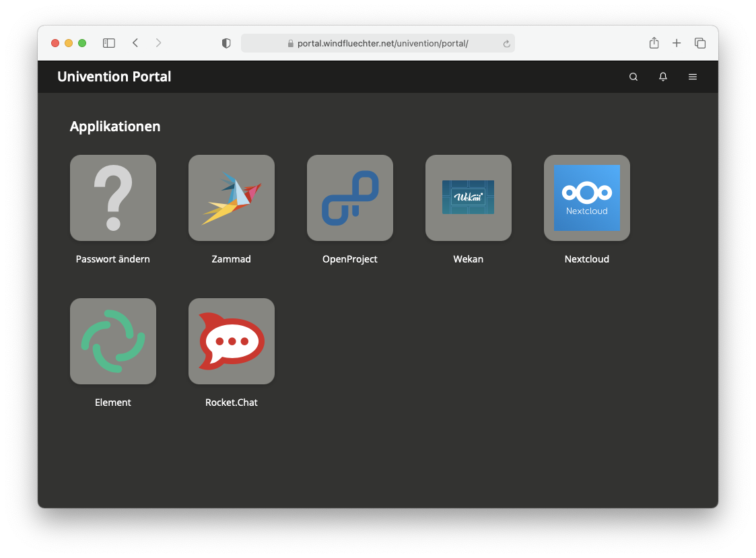The height and width of the screenshot is (558, 756).
Task: Launch Nextcloud from its blue tile
Action: click(x=587, y=198)
